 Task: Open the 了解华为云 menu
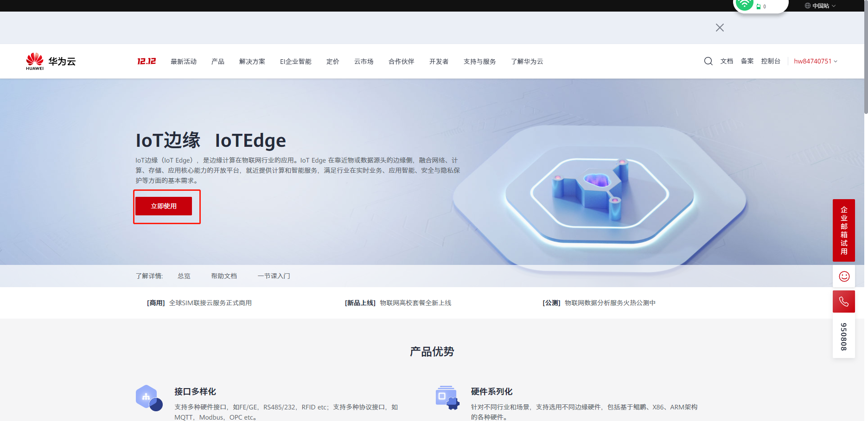pos(527,61)
